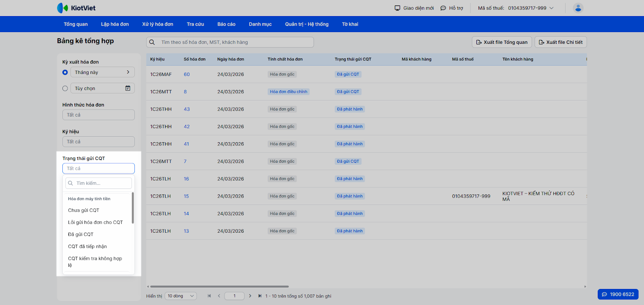The image size is (644, 305).
Task: Choose Đã gửi CQT from status list
Action: [x=80, y=234]
